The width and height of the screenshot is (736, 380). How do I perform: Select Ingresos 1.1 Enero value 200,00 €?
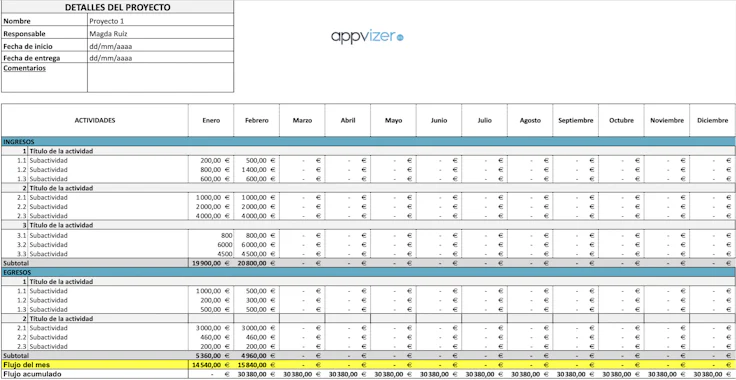tap(211, 160)
